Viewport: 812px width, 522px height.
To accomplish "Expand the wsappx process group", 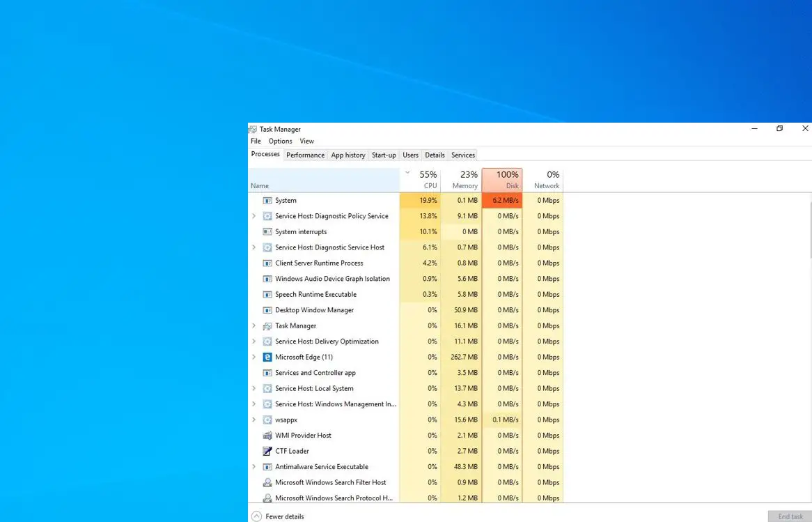I will pos(253,420).
